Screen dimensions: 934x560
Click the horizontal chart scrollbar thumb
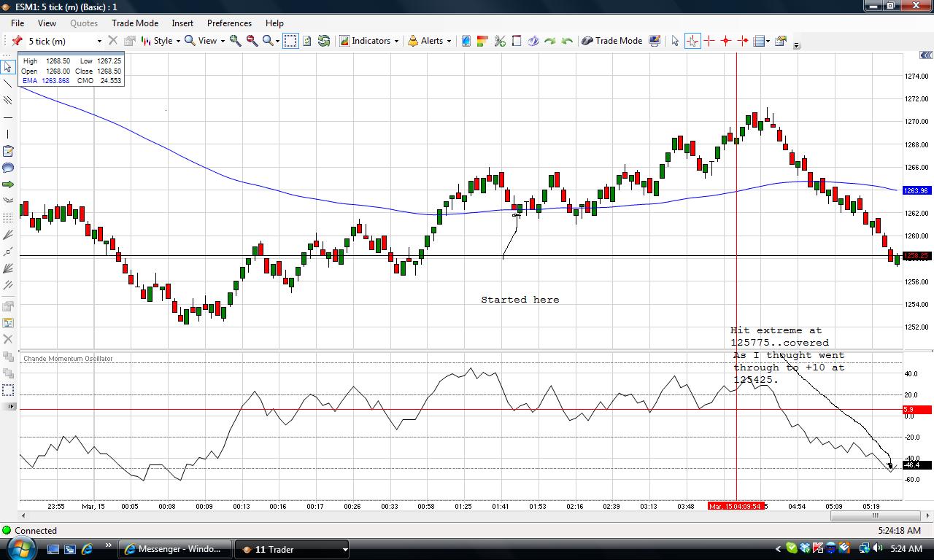(x=876, y=516)
